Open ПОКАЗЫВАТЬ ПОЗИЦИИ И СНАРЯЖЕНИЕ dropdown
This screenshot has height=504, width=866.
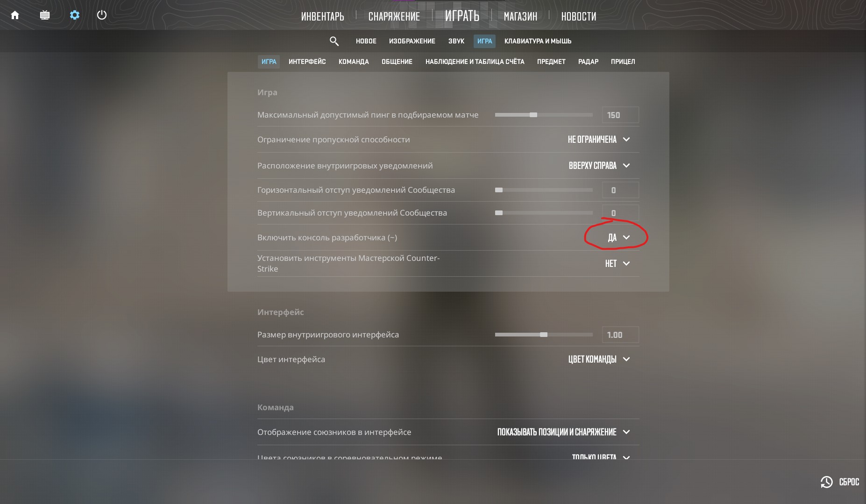[564, 432]
